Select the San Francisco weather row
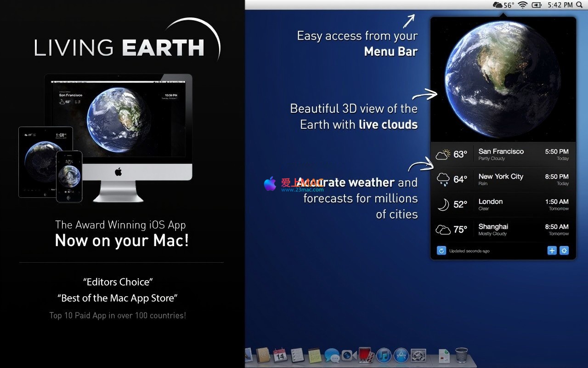 click(x=503, y=155)
